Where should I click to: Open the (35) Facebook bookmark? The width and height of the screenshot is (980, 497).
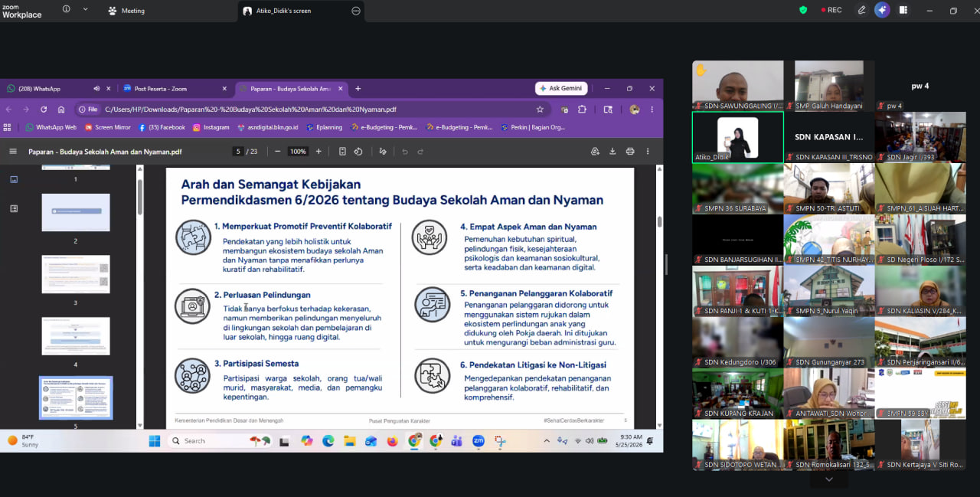[162, 127]
